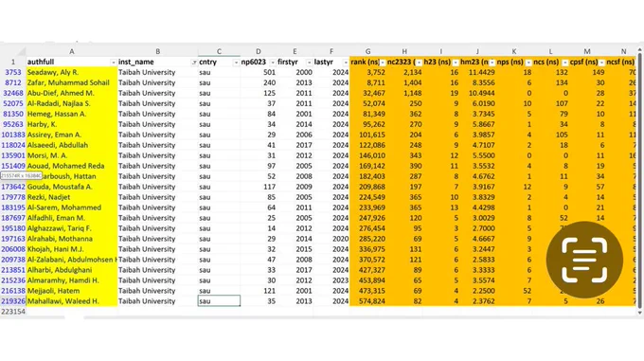This screenshot has width=644, height=361.
Task: Click active 'sau' cell in Mahallawi row
Action: point(219,301)
